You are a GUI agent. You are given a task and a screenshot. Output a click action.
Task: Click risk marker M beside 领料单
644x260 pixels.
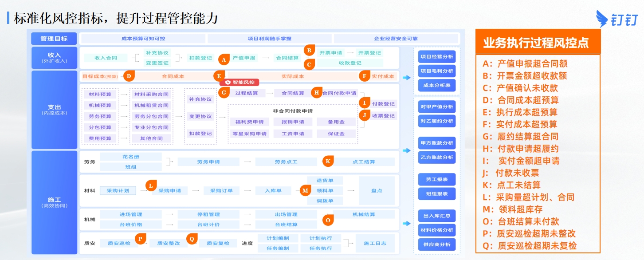click(305, 191)
